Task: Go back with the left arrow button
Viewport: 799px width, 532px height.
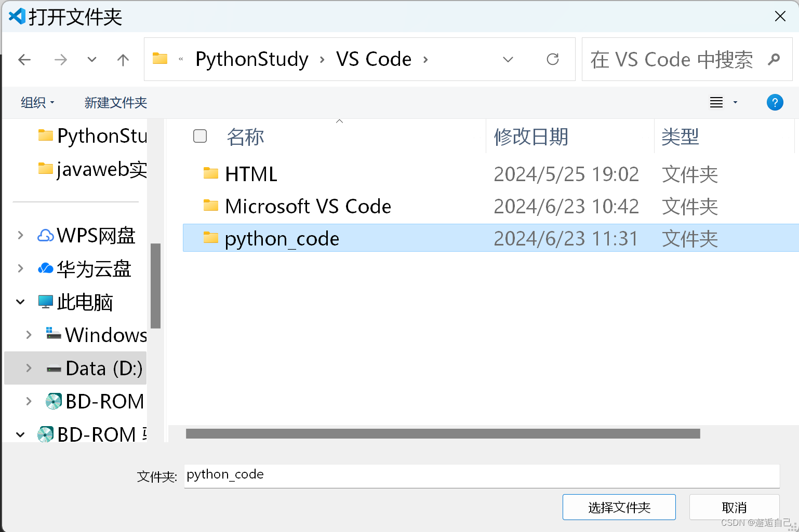Action: point(24,60)
